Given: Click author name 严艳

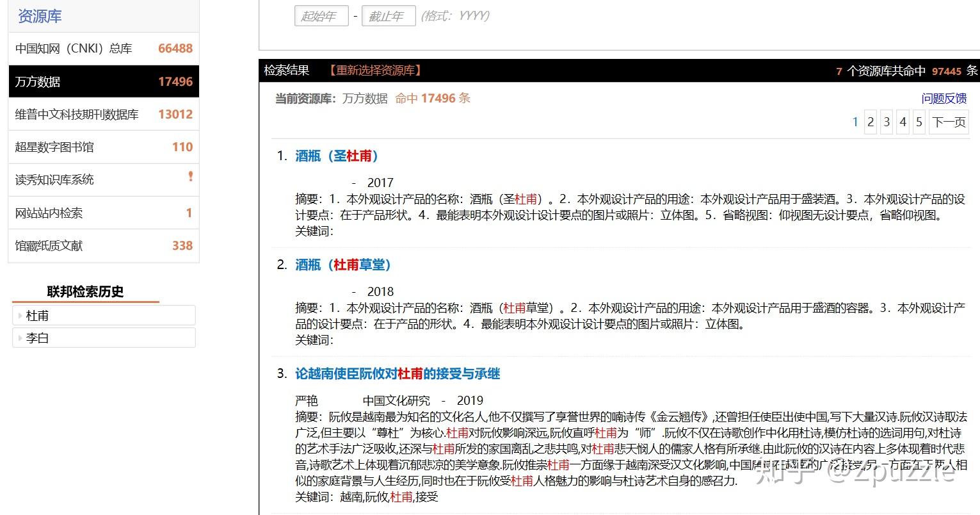Looking at the screenshot, I should pos(307,401).
